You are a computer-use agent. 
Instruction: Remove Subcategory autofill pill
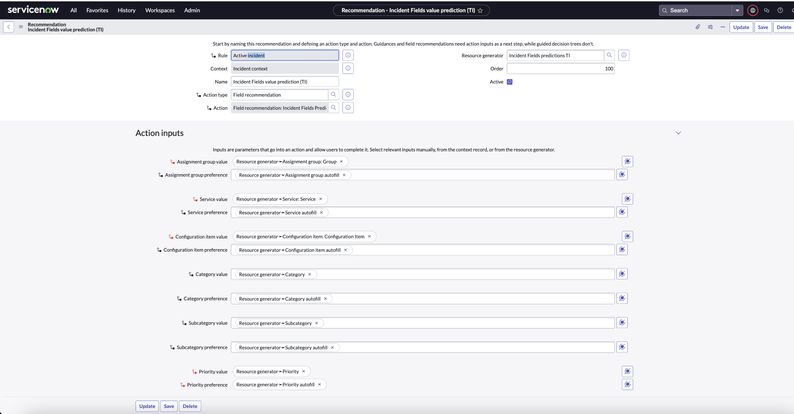click(332, 347)
